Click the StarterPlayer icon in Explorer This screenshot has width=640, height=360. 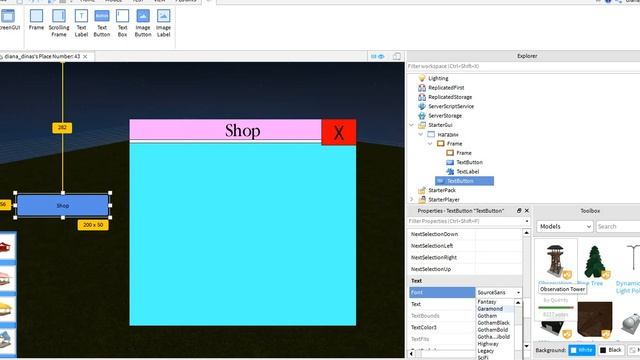pyautogui.click(x=422, y=200)
